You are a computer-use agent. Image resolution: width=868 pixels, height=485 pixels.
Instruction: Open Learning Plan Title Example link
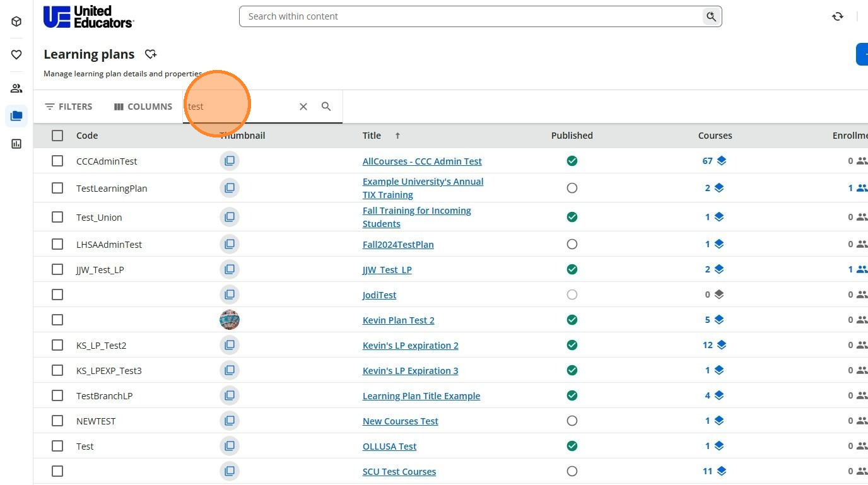point(421,395)
